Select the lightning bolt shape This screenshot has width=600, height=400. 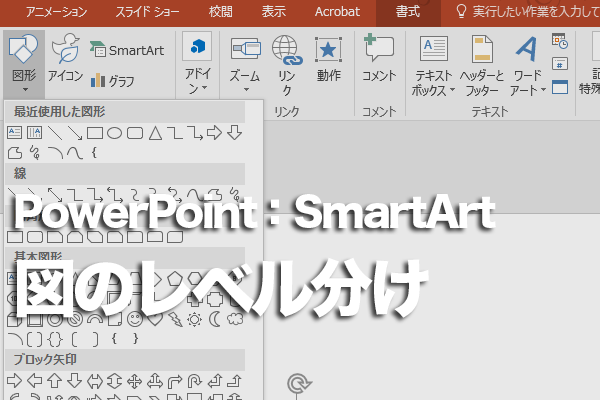(x=175, y=319)
